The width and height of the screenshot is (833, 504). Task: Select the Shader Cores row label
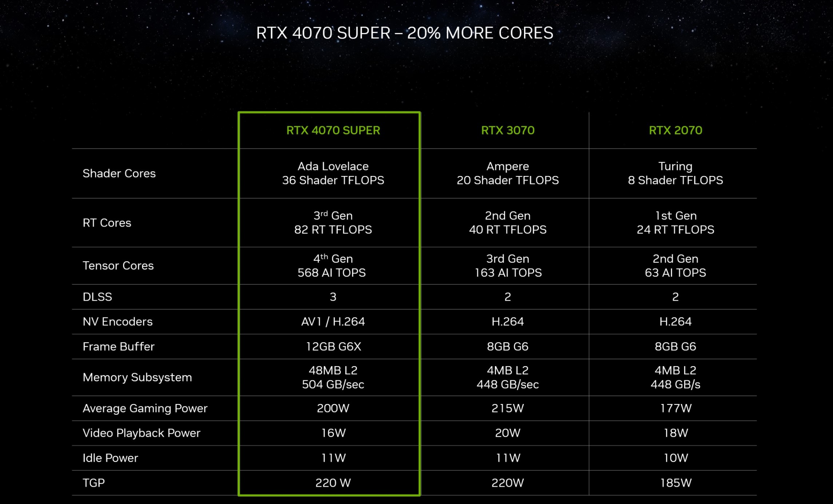click(x=119, y=173)
